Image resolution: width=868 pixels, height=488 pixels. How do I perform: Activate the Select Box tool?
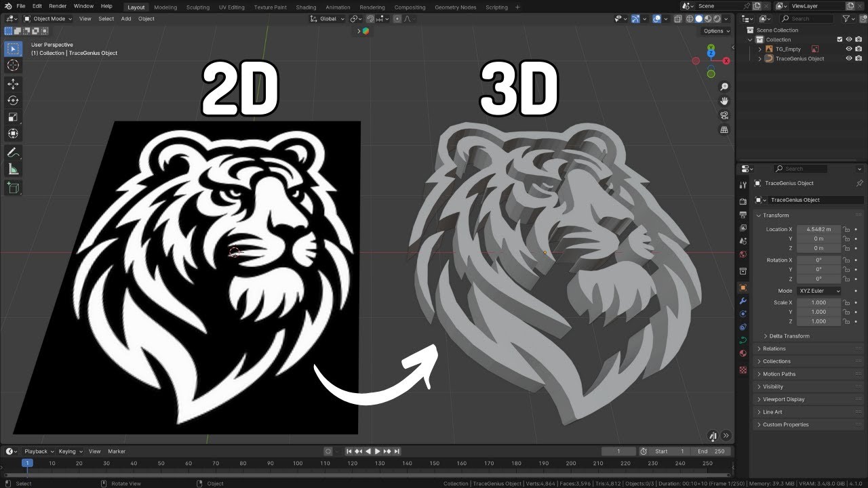[13, 49]
